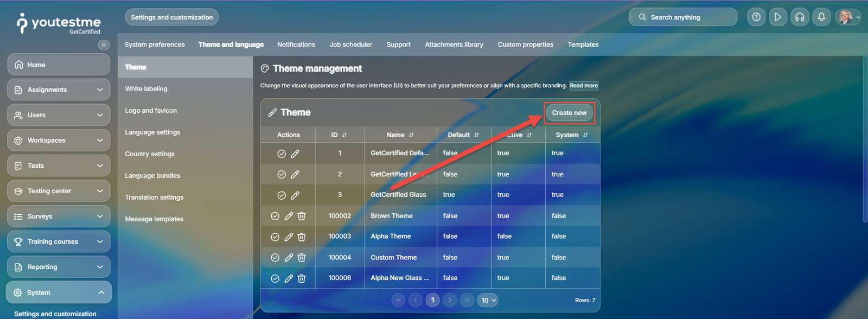Open White labeling settings section
Viewport: 868px width, 319px height.
click(x=146, y=89)
